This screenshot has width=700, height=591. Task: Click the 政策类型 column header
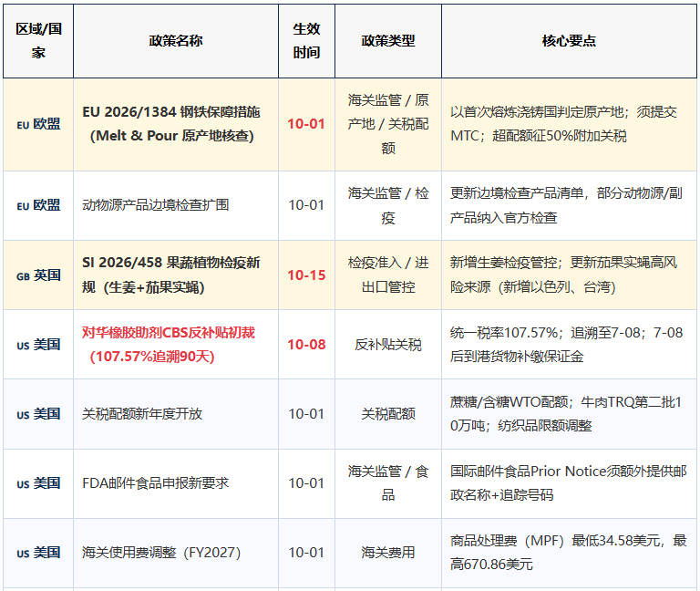388,41
